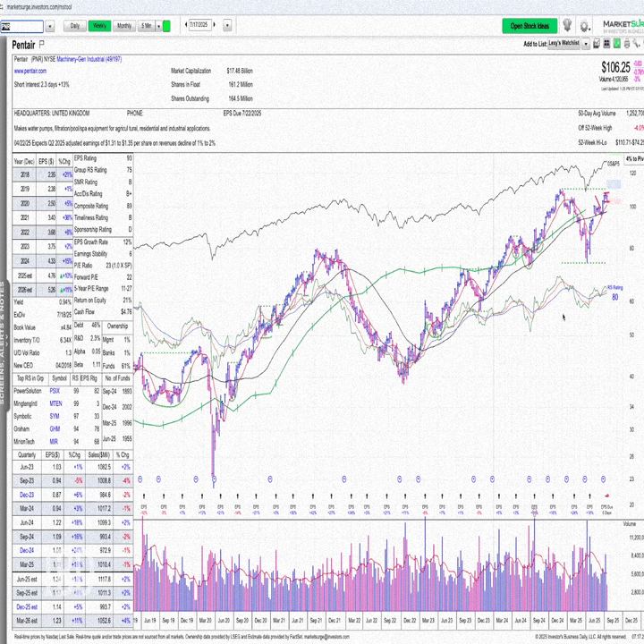The width and height of the screenshot is (644, 644).
Task: Click the lightbulb ideas icon
Action: 567,25
